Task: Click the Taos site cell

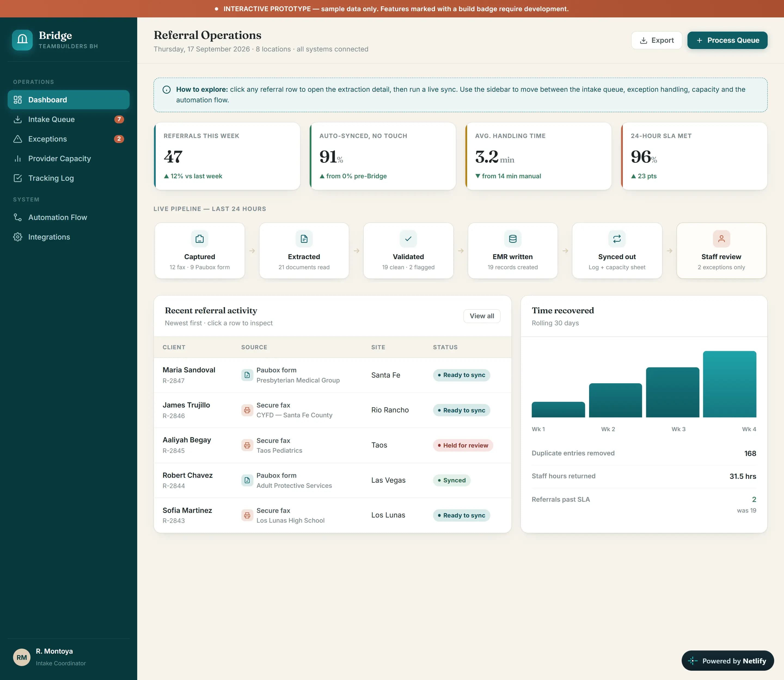Action: coord(379,445)
